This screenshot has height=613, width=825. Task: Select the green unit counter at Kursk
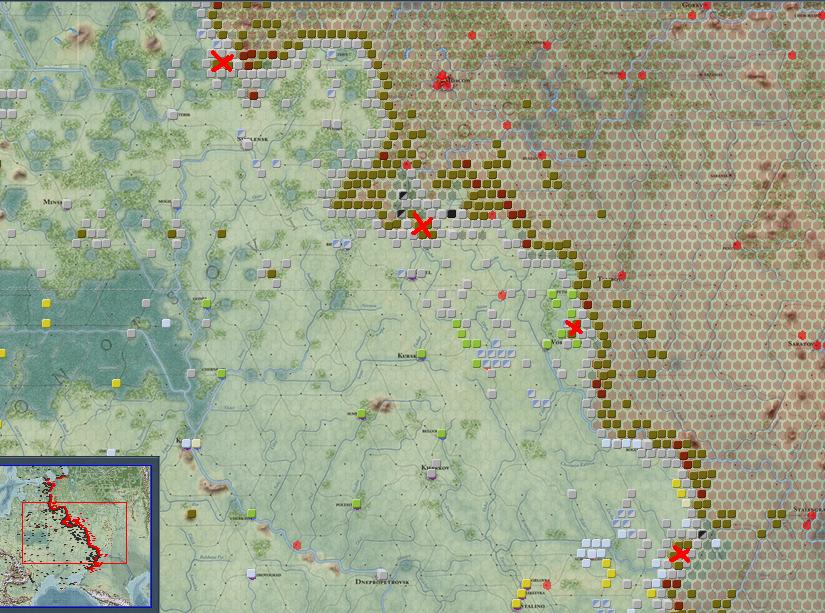coord(421,355)
